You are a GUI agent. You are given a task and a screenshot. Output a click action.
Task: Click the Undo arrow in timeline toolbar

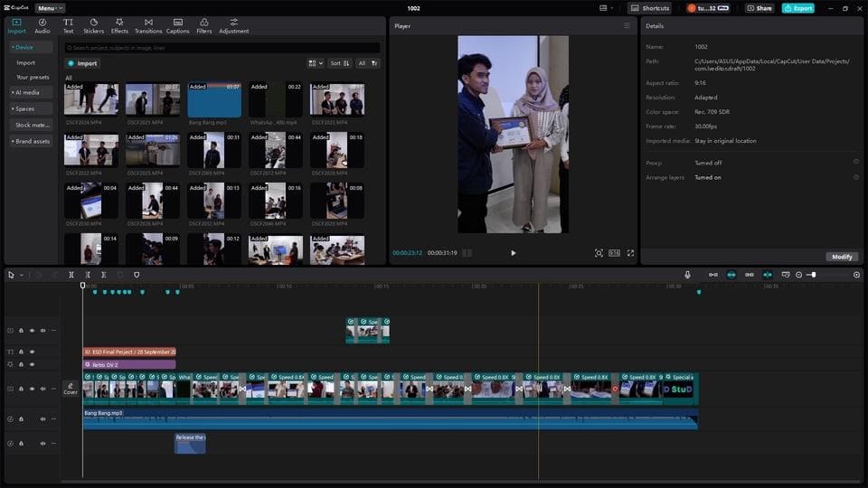[x=38, y=275]
